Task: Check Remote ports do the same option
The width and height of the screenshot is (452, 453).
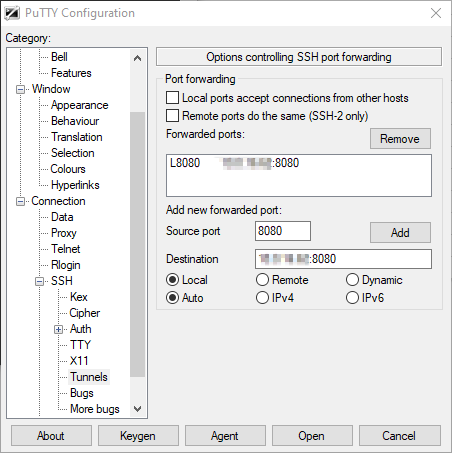Action: [x=172, y=116]
